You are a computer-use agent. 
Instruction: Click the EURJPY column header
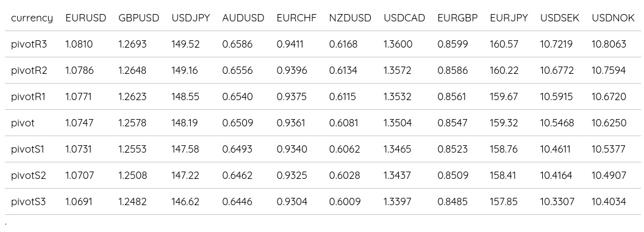(509, 18)
